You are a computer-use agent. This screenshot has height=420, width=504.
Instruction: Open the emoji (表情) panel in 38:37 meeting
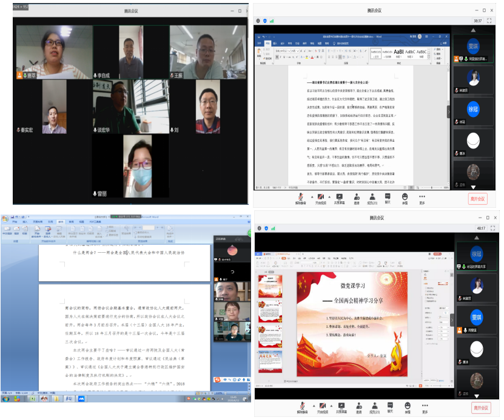[x=405, y=197]
